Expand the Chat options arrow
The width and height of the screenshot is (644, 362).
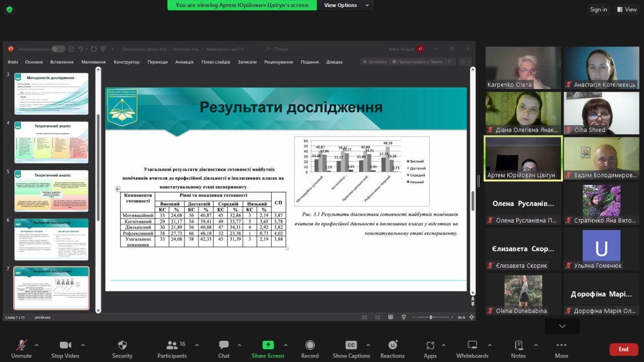pyautogui.click(x=239, y=345)
